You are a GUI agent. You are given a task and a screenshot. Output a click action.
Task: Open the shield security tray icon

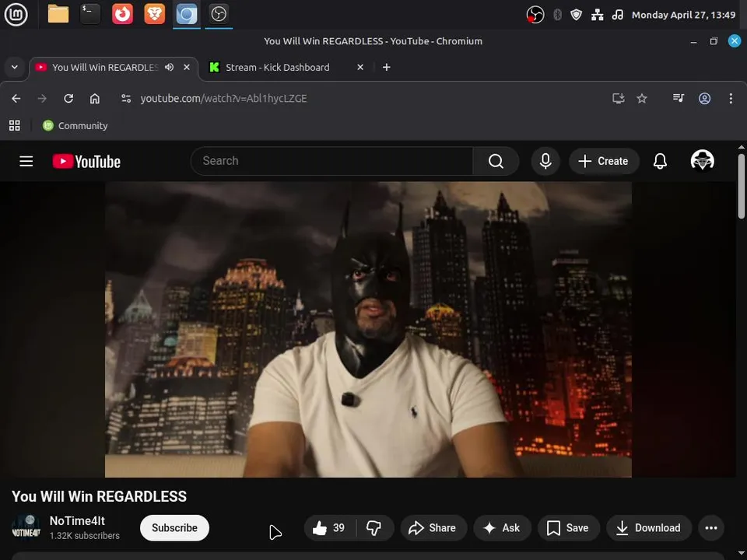click(576, 15)
